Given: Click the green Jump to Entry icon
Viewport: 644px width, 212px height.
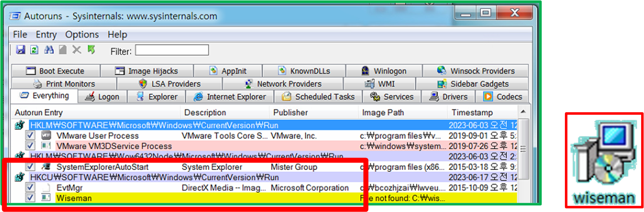Looking at the screenshot, I should (x=91, y=50).
